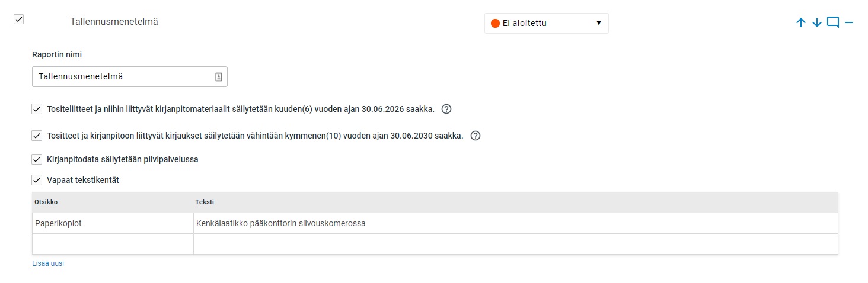Toggle Tositteet ten-year retention checkbox
The height and width of the screenshot is (283, 868).
37,136
